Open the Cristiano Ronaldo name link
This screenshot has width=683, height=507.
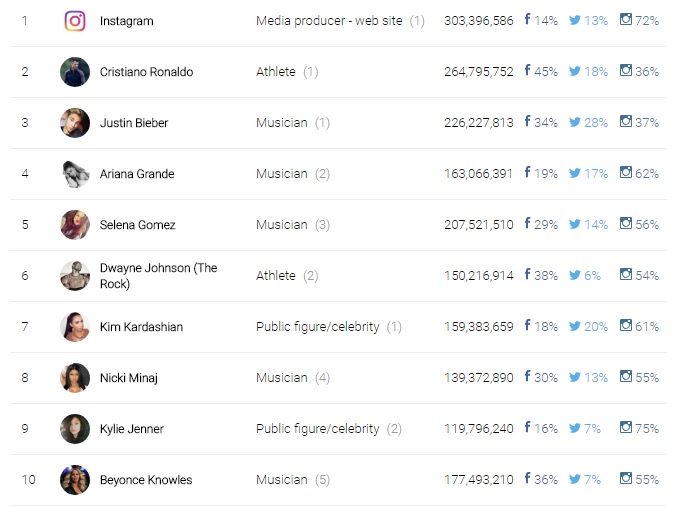click(146, 72)
